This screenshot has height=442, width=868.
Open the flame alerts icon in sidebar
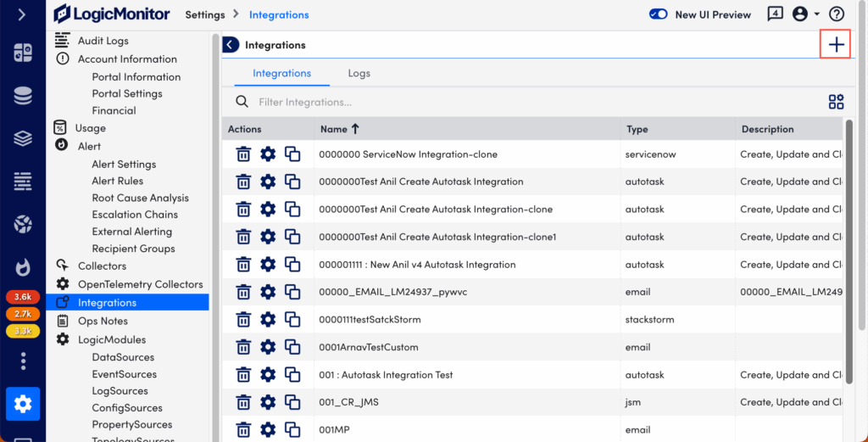[x=23, y=267]
